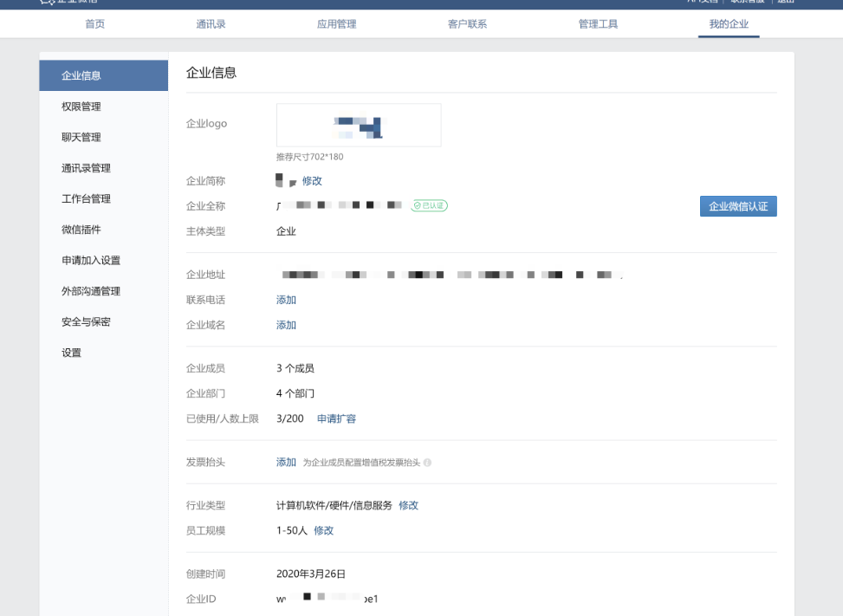
Task: Select 权限管理 in the sidebar
Action: [81, 107]
